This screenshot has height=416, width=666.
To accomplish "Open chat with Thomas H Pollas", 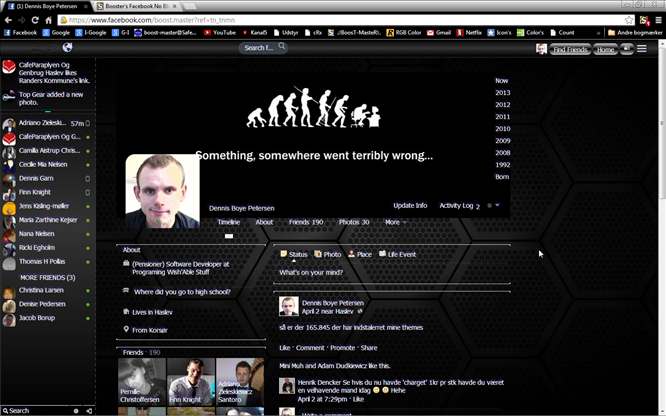I will click(x=46, y=262).
